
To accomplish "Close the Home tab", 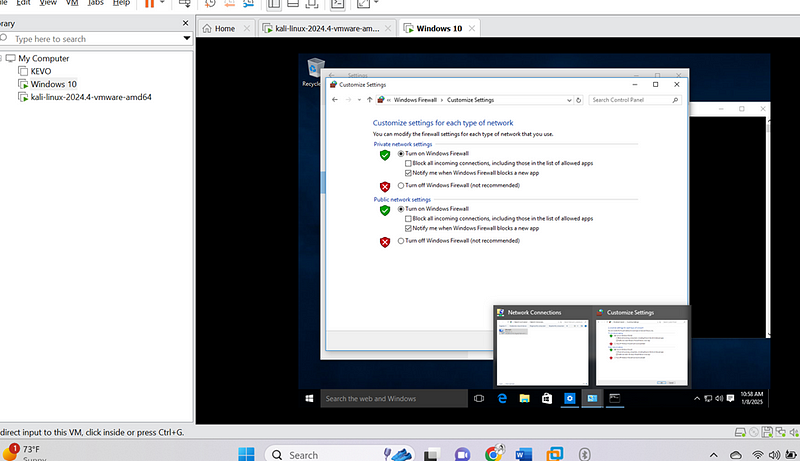I will (247, 29).
